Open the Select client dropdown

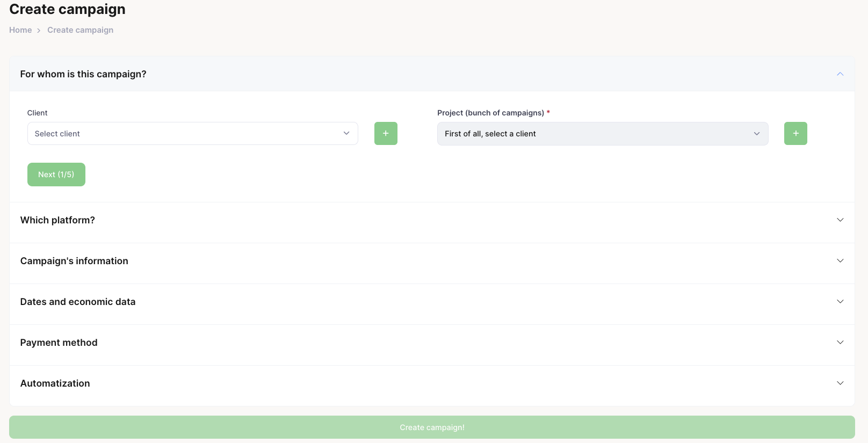click(192, 134)
